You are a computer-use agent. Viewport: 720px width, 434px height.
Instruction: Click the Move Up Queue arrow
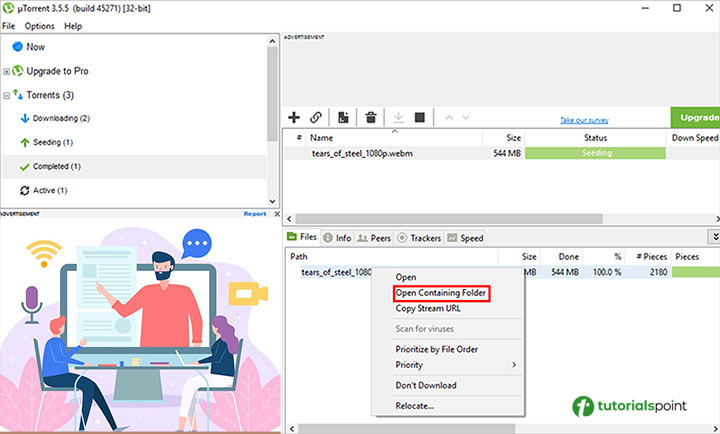(449, 118)
